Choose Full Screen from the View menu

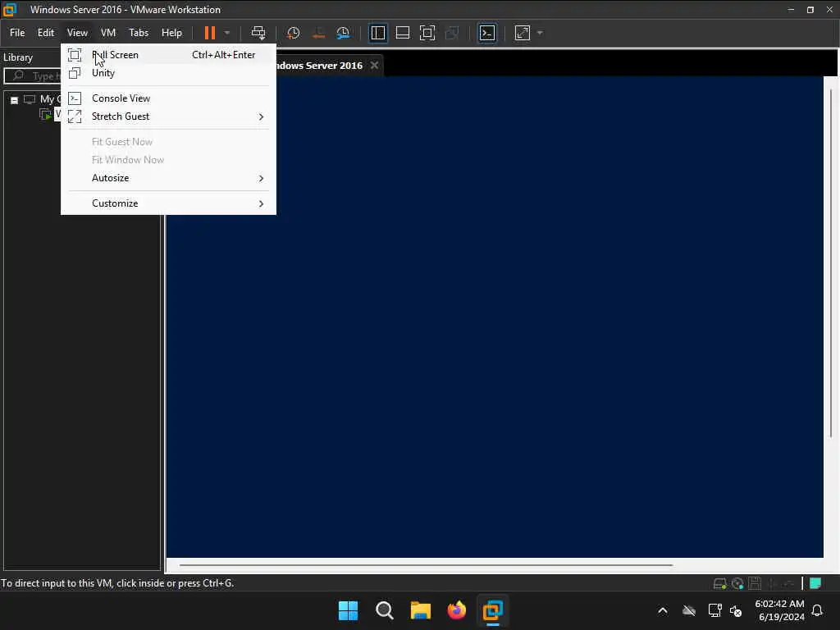click(168, 55)
